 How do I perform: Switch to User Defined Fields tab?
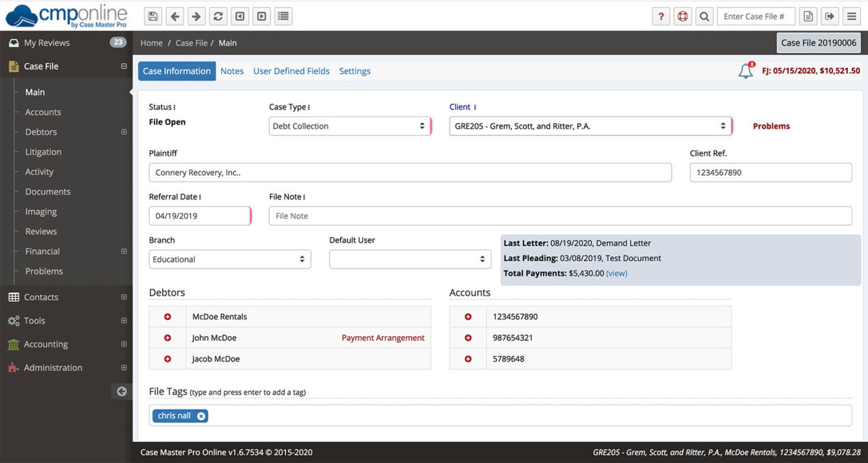292,71
